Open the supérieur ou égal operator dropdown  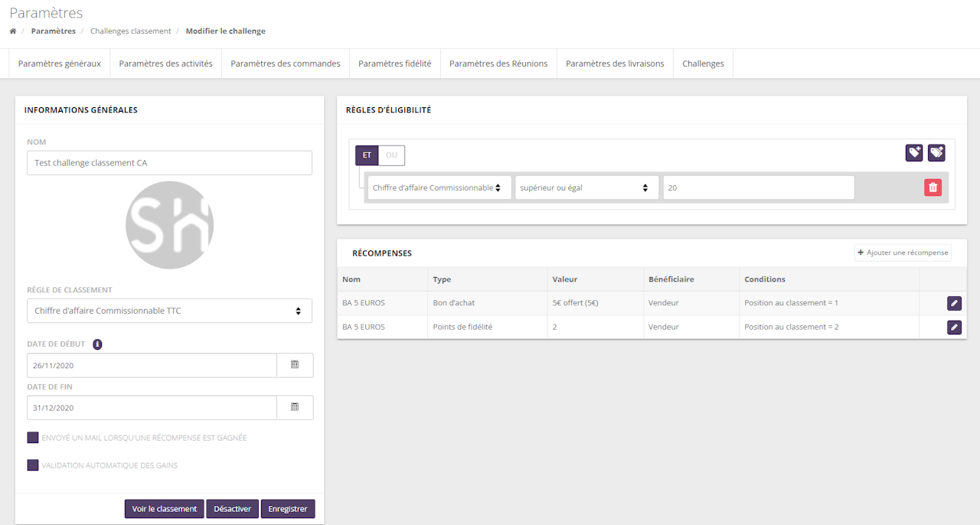coord(586,187)
